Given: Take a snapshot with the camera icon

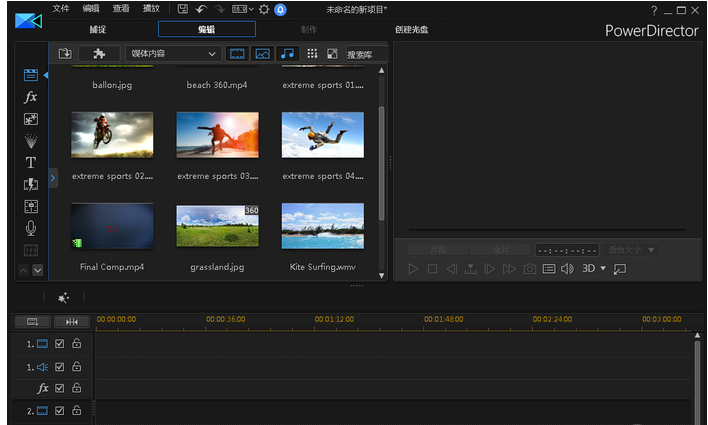Looking at the screenshot, I should [x=530, y=269].
